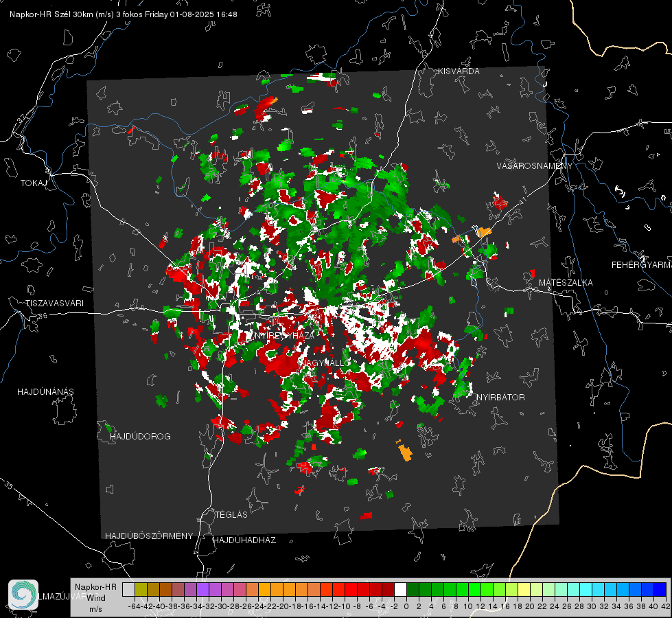Pick the bright green swatch between 10 and 12

coord(475,589)
